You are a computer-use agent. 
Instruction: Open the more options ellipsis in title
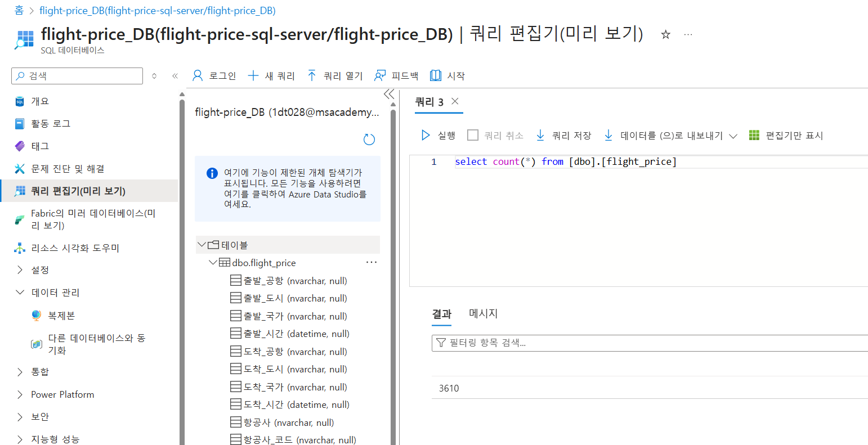click(688, 34)
